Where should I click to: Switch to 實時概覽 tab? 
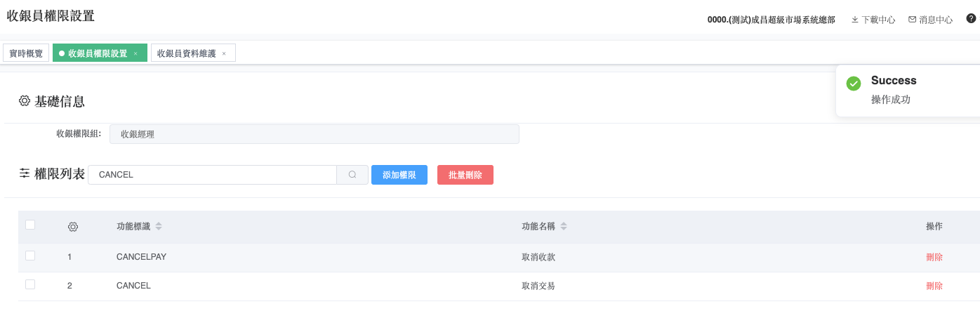(x=26, y=53)
